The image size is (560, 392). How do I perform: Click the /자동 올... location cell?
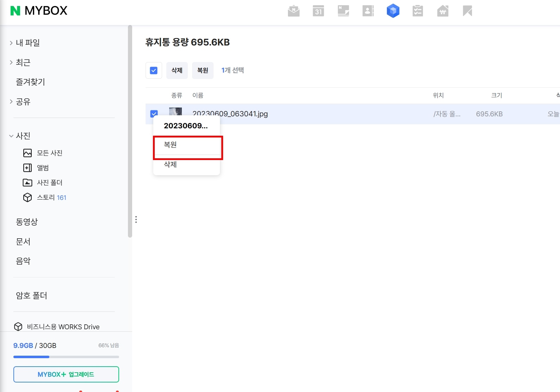447,114
